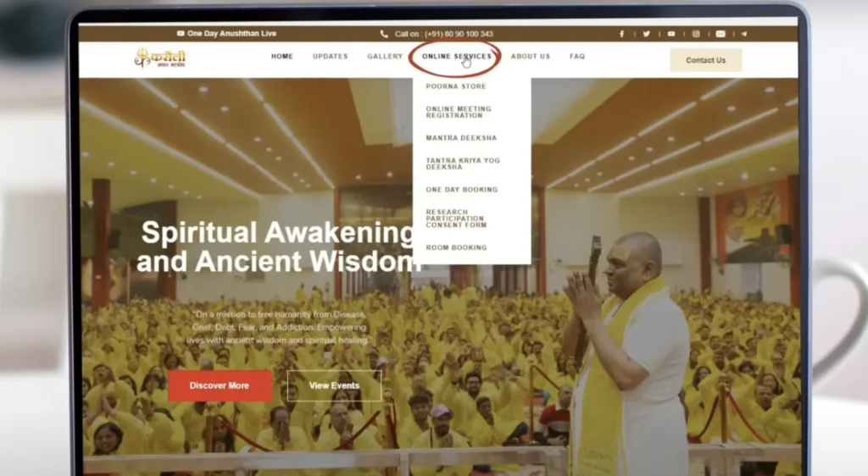Select ROOM BOOKING from dropdown

click(456, 247)
